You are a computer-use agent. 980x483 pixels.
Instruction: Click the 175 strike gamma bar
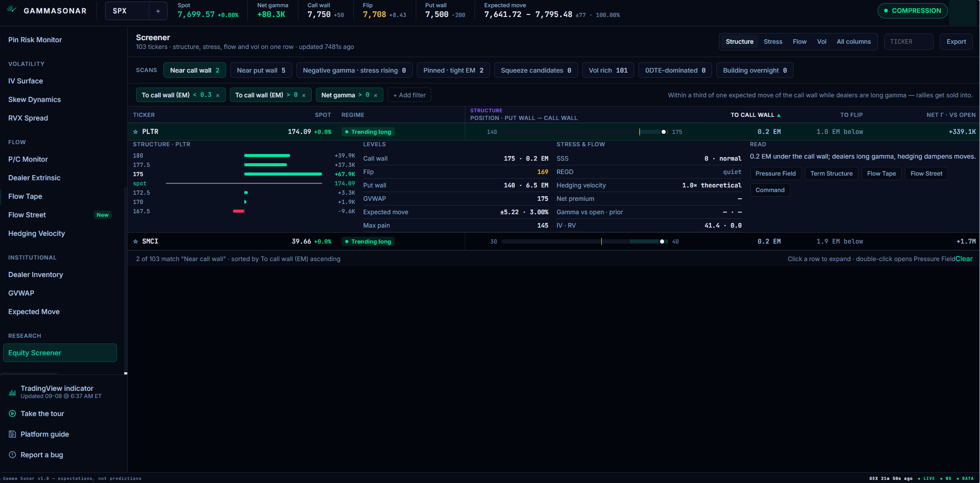coord(283,174)
